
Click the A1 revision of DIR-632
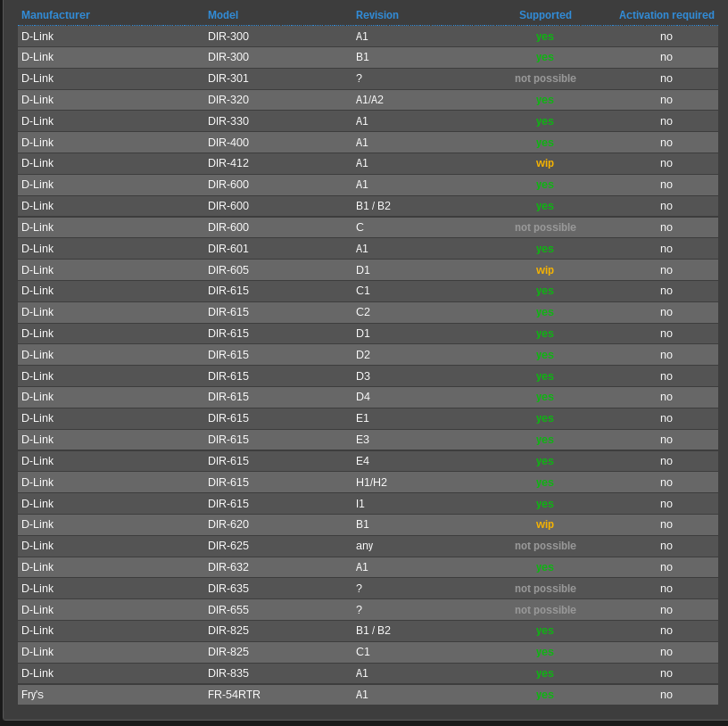coord(361,567)
